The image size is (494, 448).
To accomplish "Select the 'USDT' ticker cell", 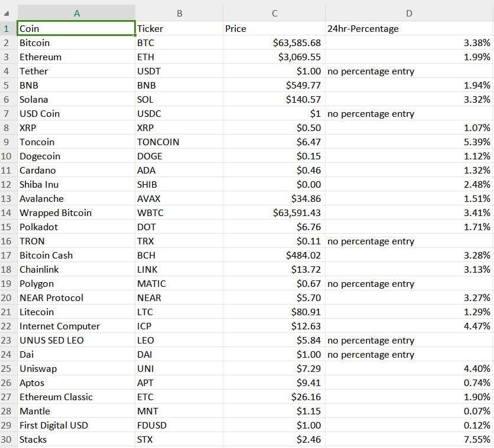I will [179, 71].
